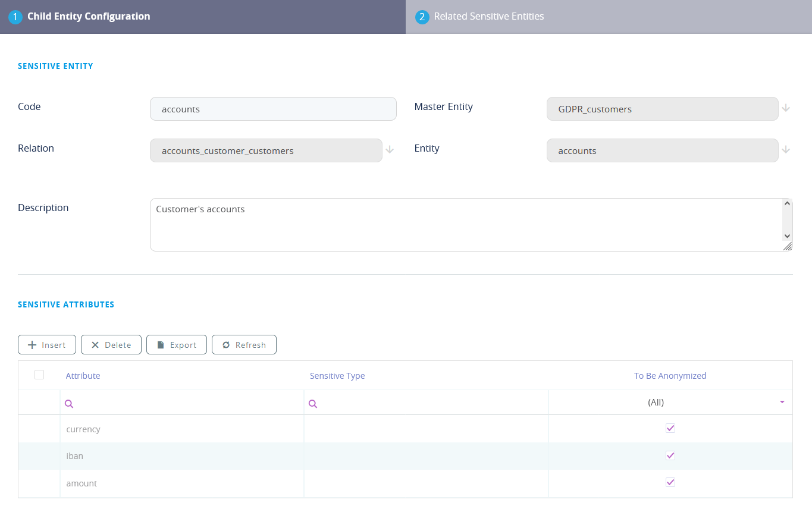Switch to Related Sensitive Entities tab
This screenshot has height=531, width=812.
pos(488,17)
